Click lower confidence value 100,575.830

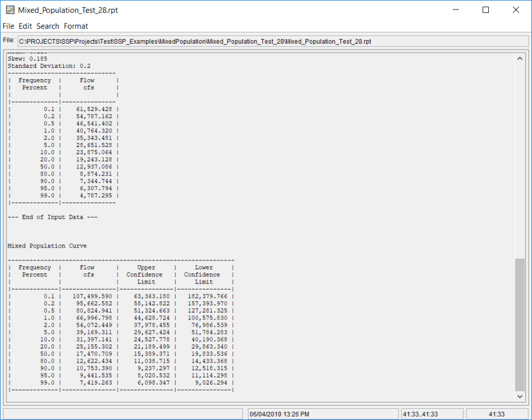click(x=207, y=318)
